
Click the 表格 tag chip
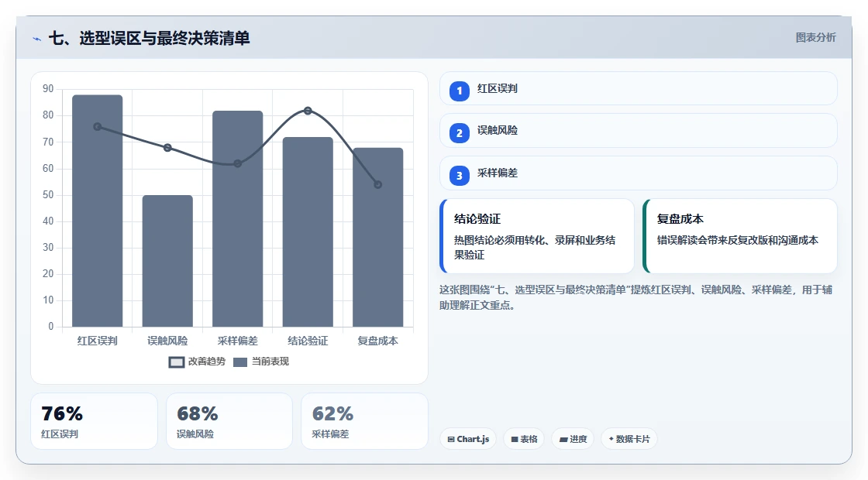coord(524,439)
